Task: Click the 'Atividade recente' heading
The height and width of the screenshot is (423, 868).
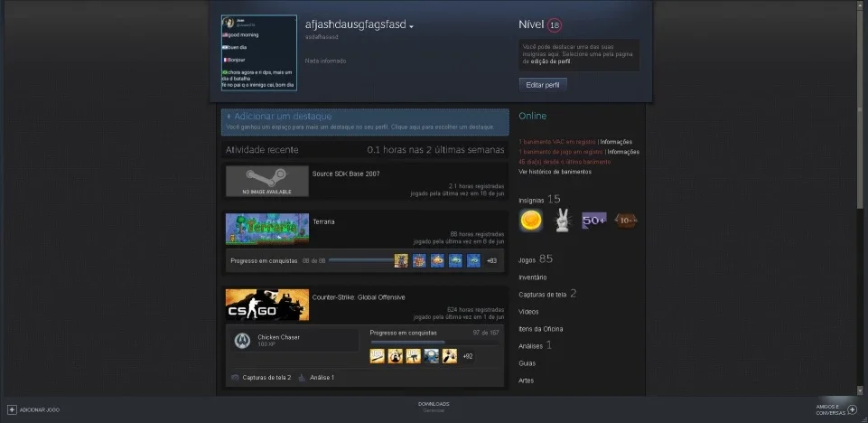Action: [262, 150]
